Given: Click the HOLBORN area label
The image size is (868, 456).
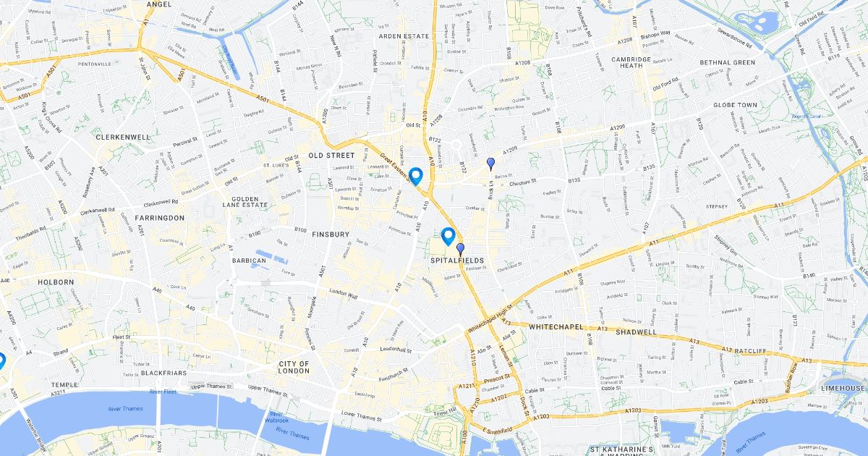Looking at the screenshot, I should [56, 282].
